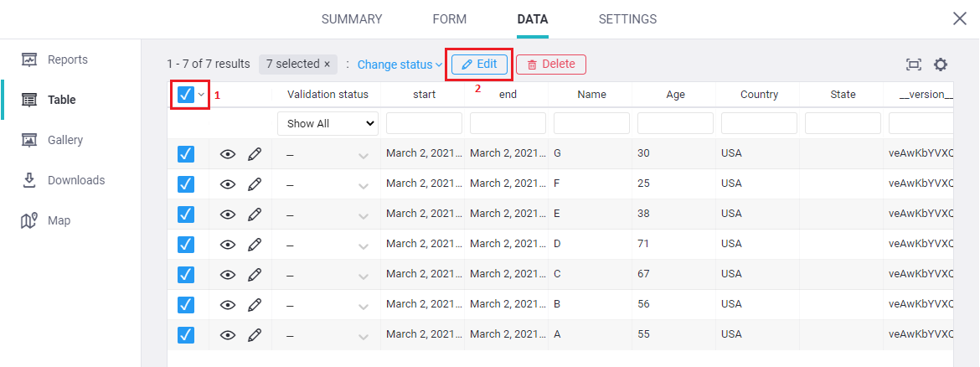Click the fullscreen table toggle icon
This screenshot has width=980, height=367.
coord(914,65)
